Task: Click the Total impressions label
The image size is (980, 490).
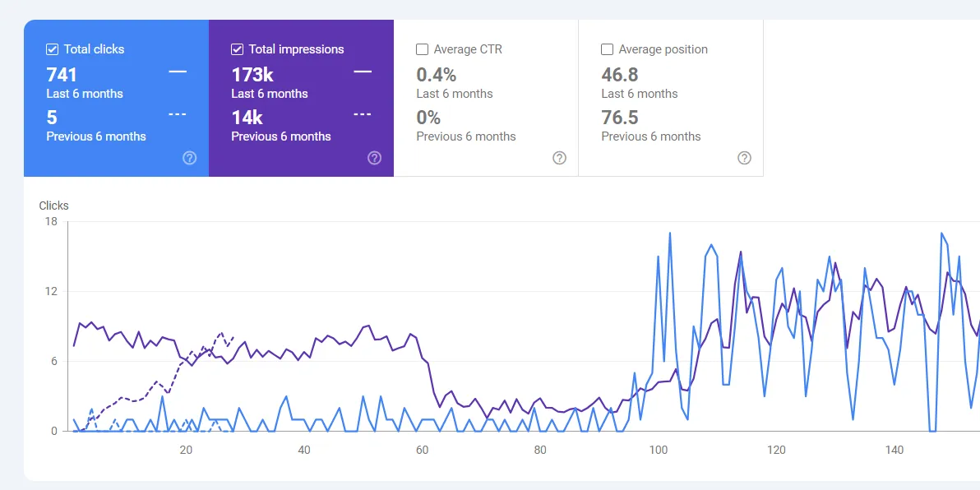Action: tap(296, 49)
